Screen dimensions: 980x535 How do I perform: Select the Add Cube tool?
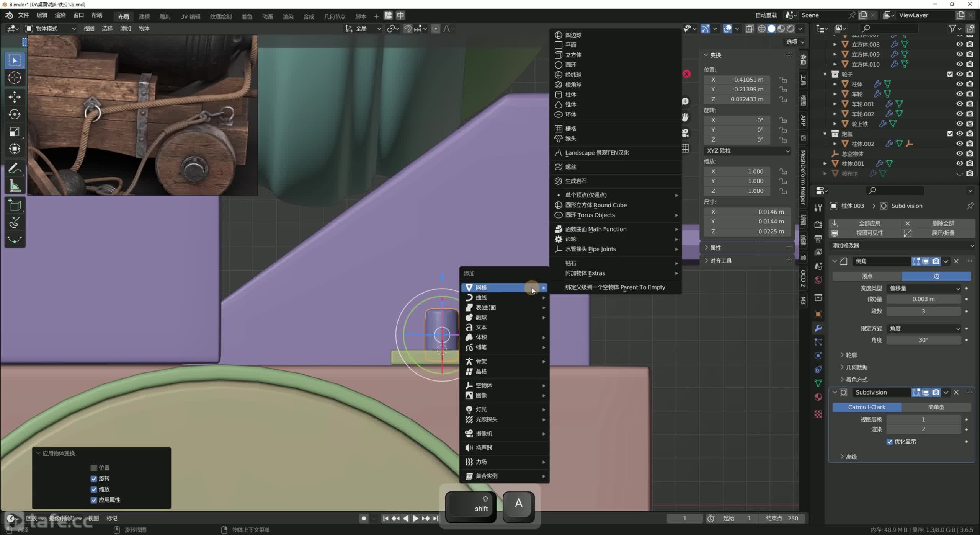(15, 206)
